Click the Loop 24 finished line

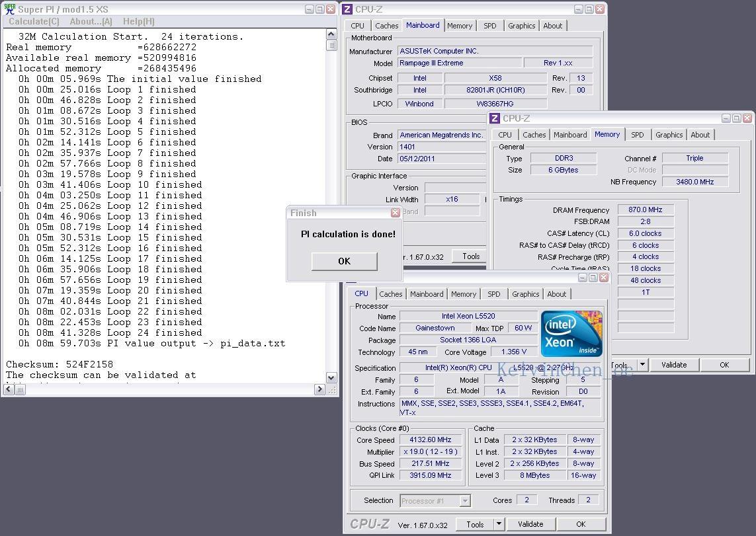(110, 333)
